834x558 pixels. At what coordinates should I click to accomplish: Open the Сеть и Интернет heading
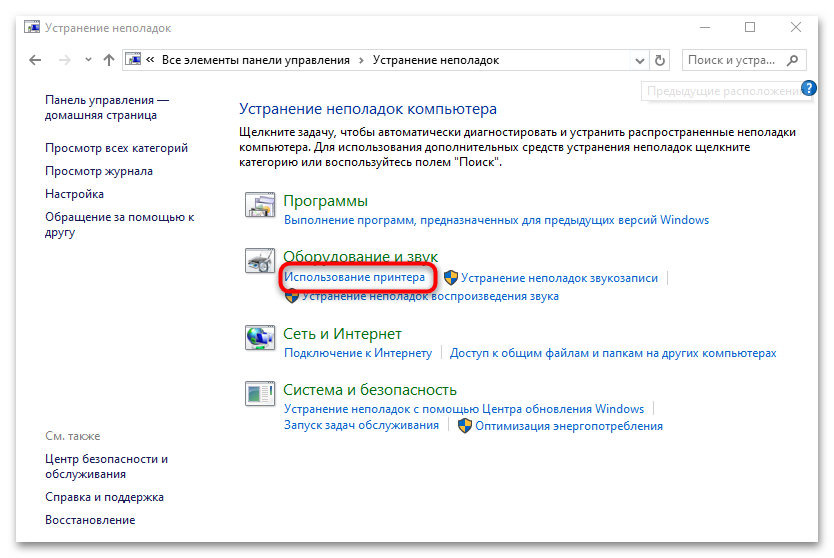(342, 334)
